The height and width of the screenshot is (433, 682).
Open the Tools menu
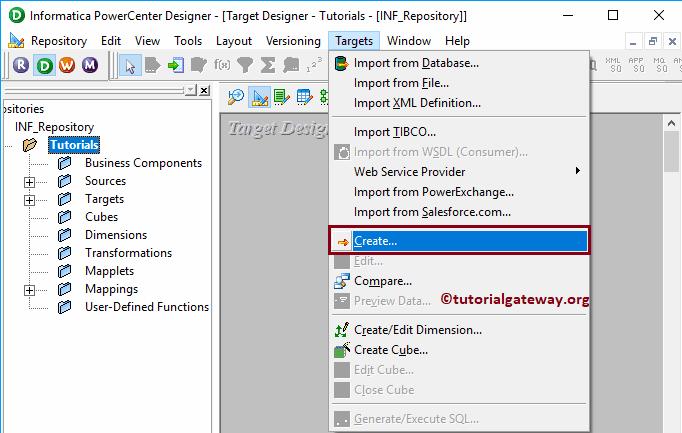(x=188, y=41)
